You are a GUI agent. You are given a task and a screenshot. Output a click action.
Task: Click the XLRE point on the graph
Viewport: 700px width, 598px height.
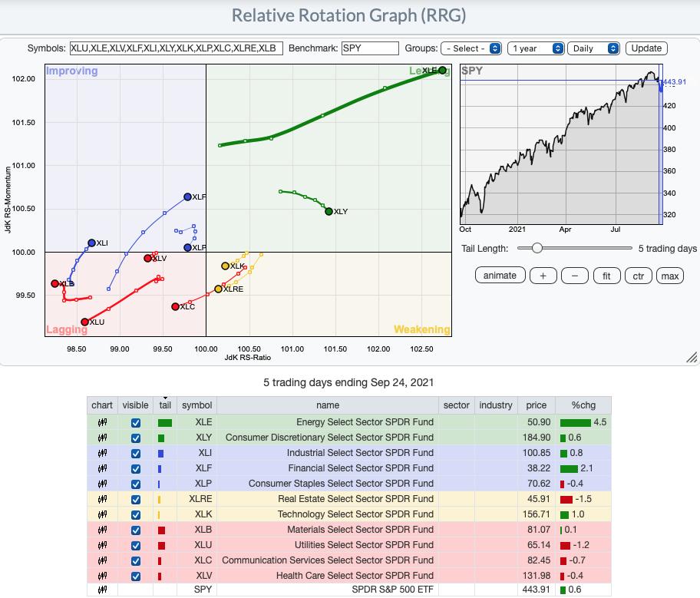coord(218,289)
